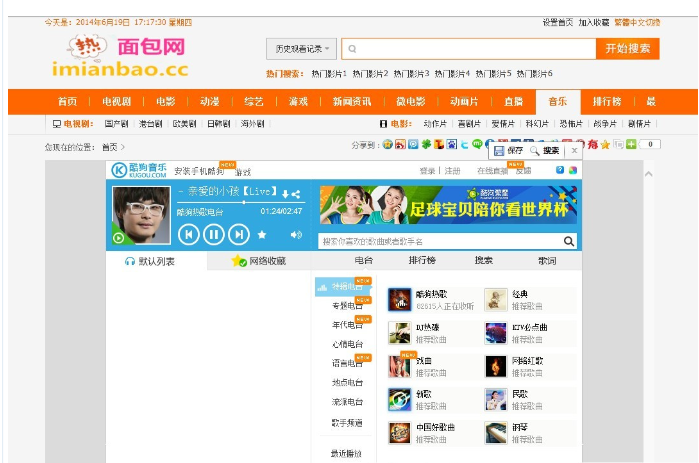Skip to the previous track
The image size is (699, 463).
coord(188,234)
